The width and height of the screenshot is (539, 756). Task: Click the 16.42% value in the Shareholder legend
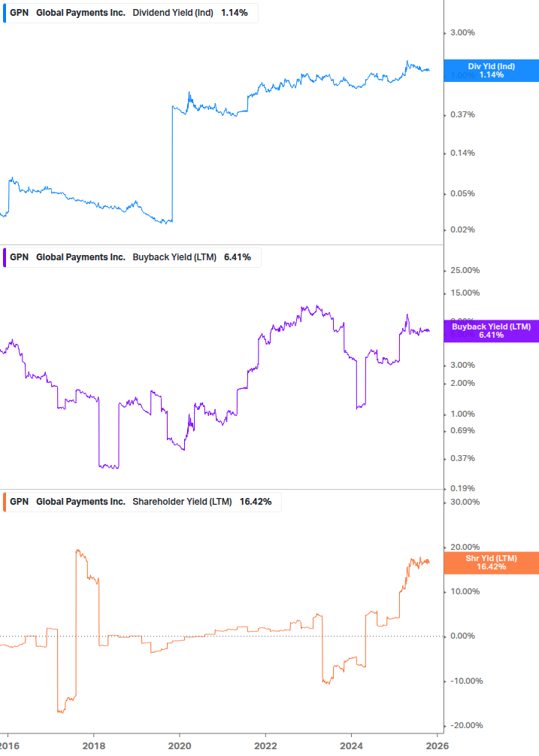(x=256, y=502)
